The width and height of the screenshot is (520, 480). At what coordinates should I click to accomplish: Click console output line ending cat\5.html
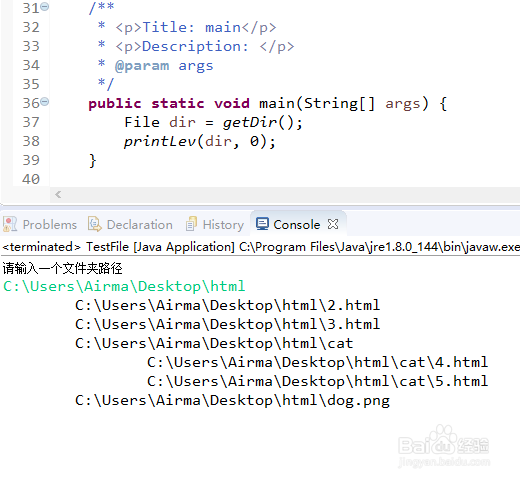[317, 381]
